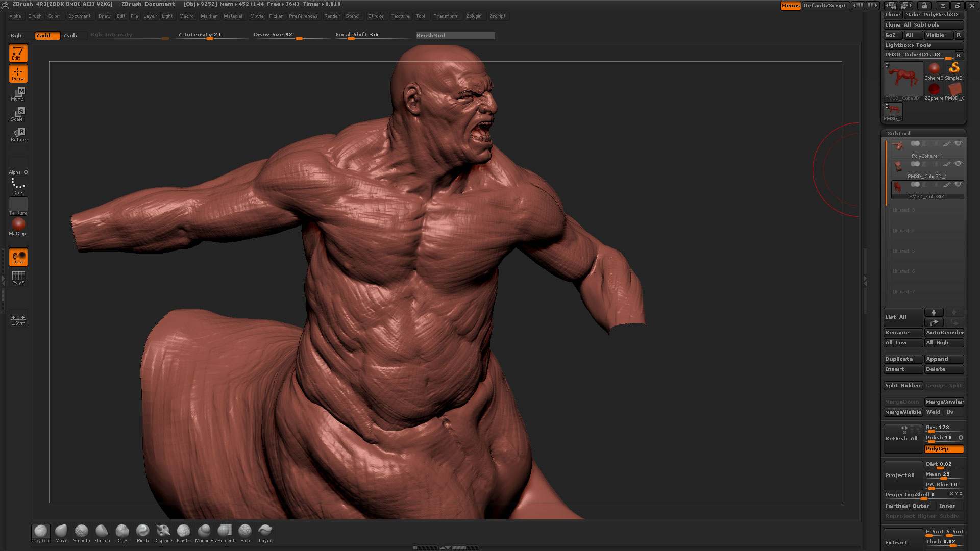Select the ClayTubes brush
980x551 pixels.
pos(41,533)
